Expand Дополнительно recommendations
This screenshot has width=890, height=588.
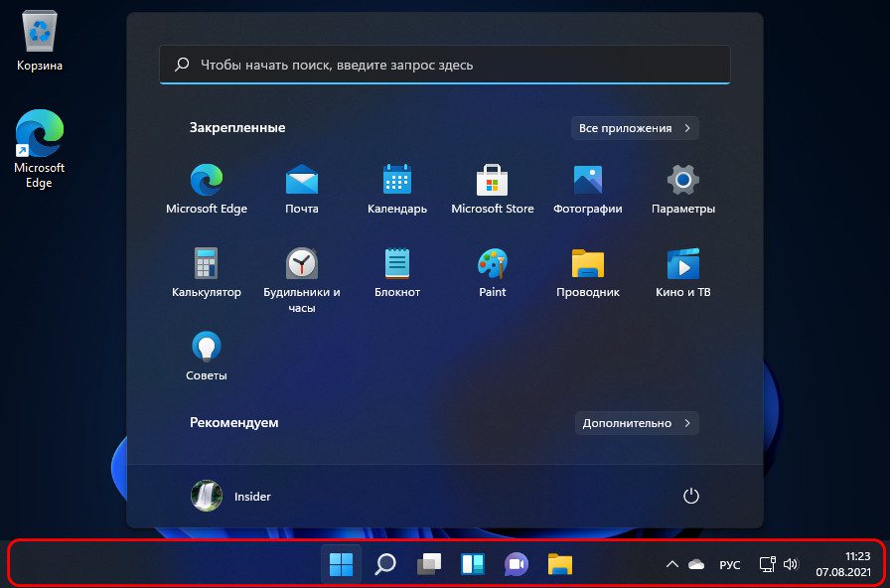pyautogui.click(x=637, y=423)
